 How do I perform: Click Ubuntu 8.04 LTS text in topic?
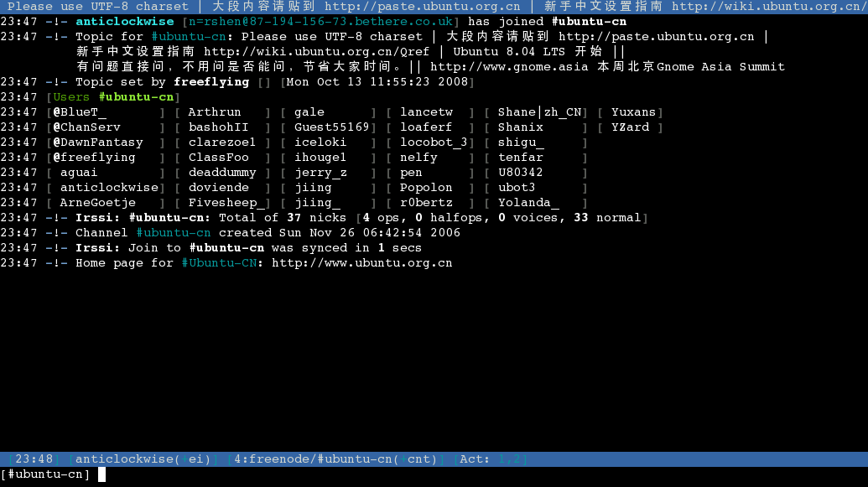pos(509,51)
